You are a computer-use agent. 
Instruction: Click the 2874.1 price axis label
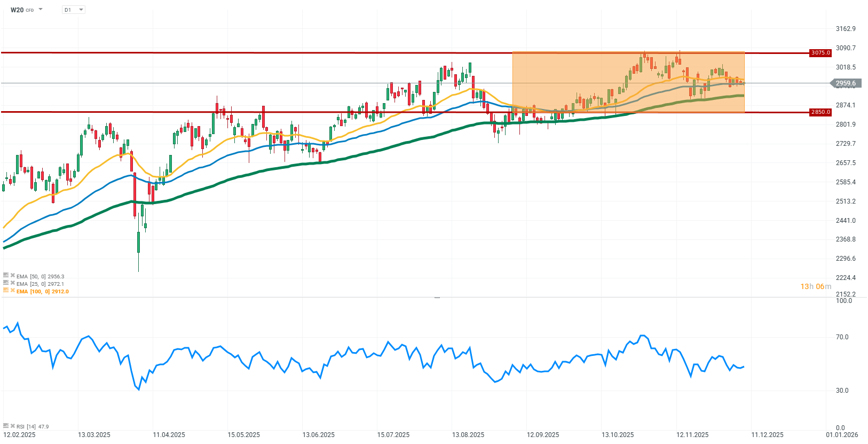tap(846, 105)
